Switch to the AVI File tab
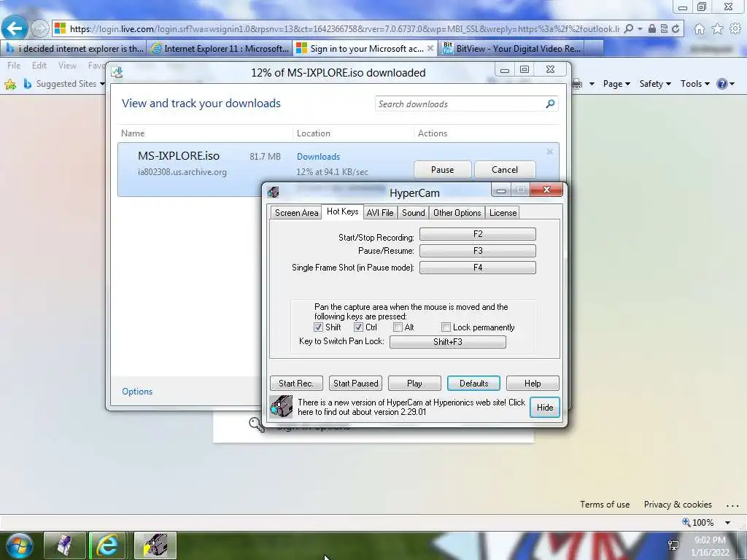The image size is (747, 560). (x=379, y=213)
